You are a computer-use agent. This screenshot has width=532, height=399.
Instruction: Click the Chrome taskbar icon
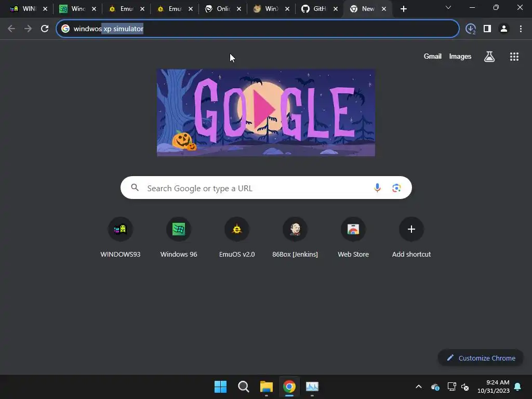coord(289,387)
